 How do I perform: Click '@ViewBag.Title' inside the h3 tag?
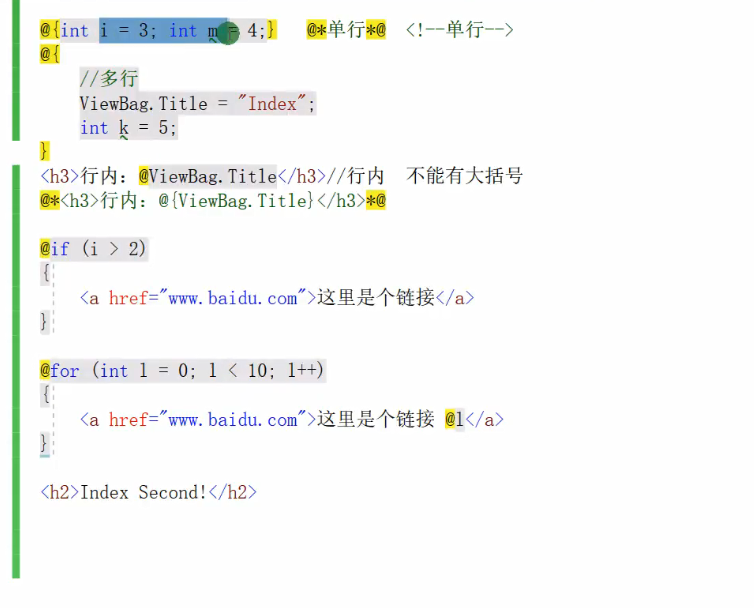pos(208,177)
